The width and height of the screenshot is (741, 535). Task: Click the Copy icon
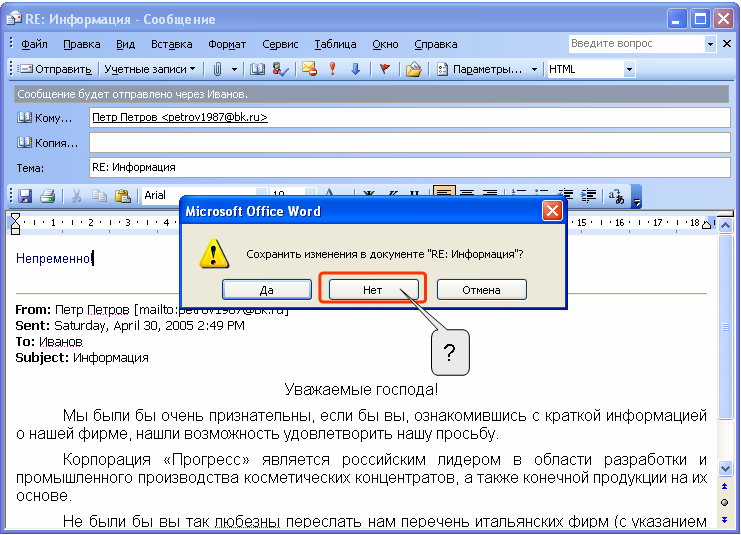click(99, 196)
